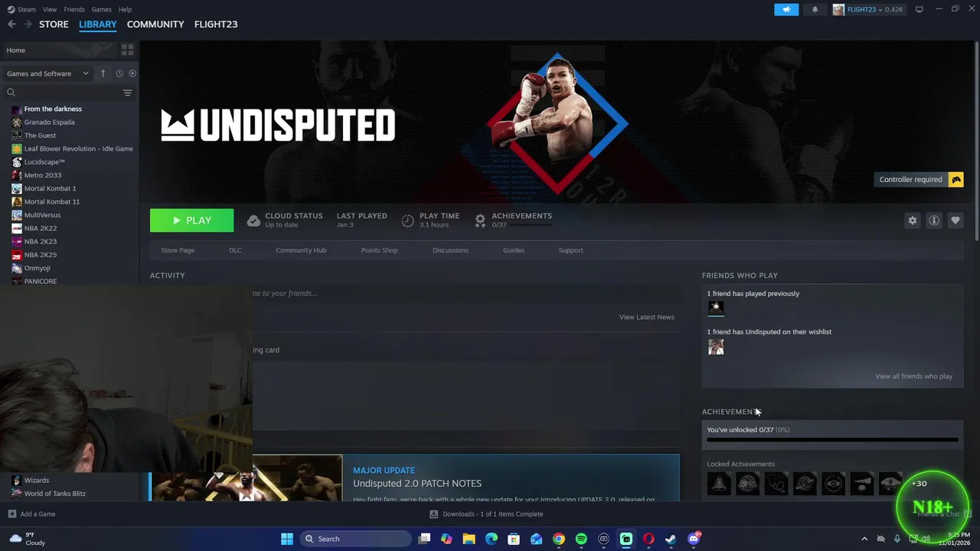This screenshot has height=551, width=980.
Task: Open the Help menu
Action: point(125,9)
